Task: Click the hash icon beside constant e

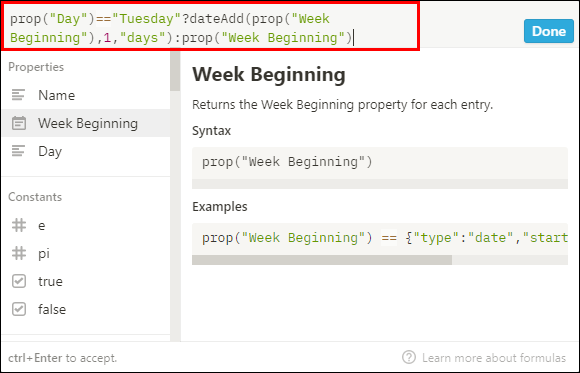Action: point(19,225)
